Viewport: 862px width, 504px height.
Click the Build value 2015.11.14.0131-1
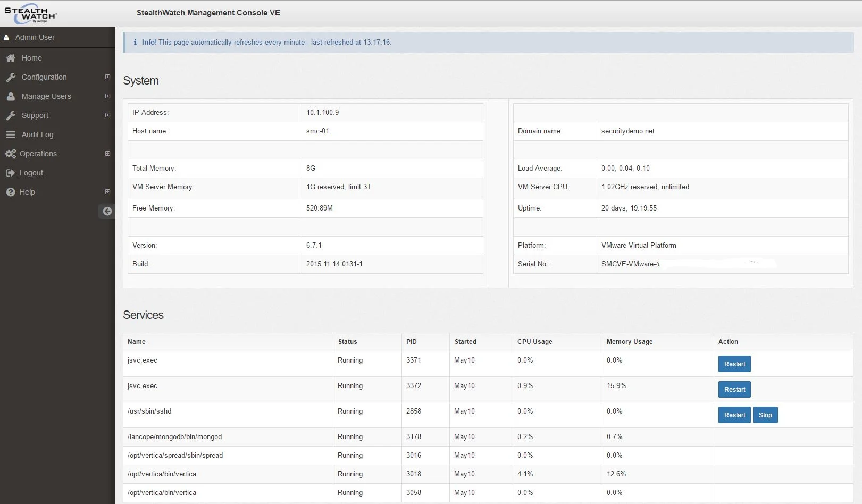tap(334, 264)
